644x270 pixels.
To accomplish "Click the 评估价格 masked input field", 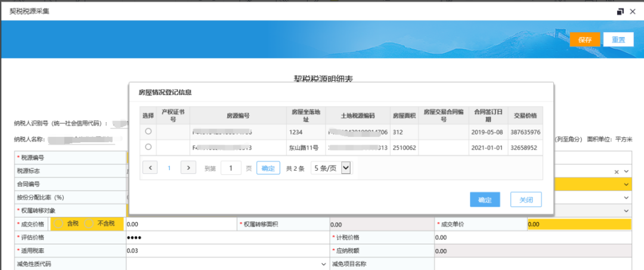I will coord(228,238).
